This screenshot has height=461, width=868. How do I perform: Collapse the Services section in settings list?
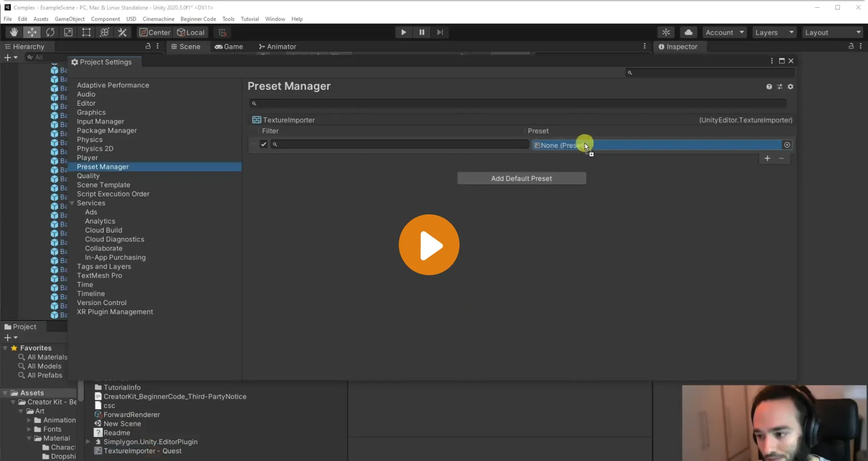tap(72, 203)
